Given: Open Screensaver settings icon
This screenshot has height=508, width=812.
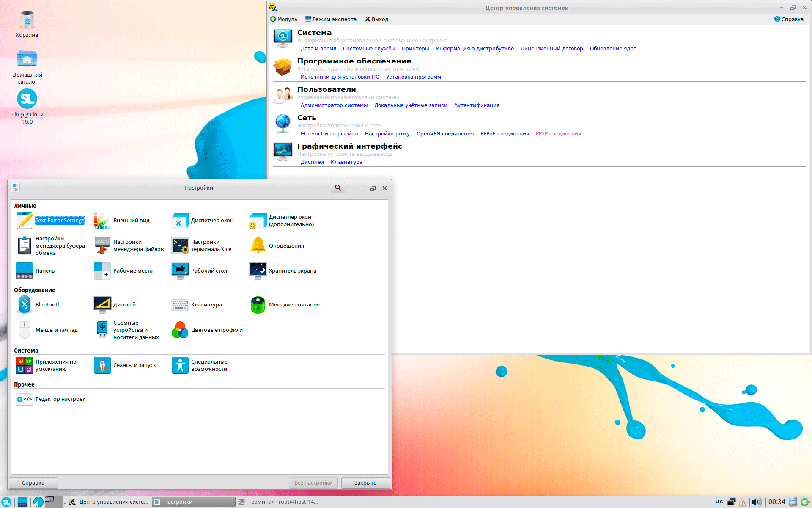Looking at the screenshot, I should pos(258,271).
